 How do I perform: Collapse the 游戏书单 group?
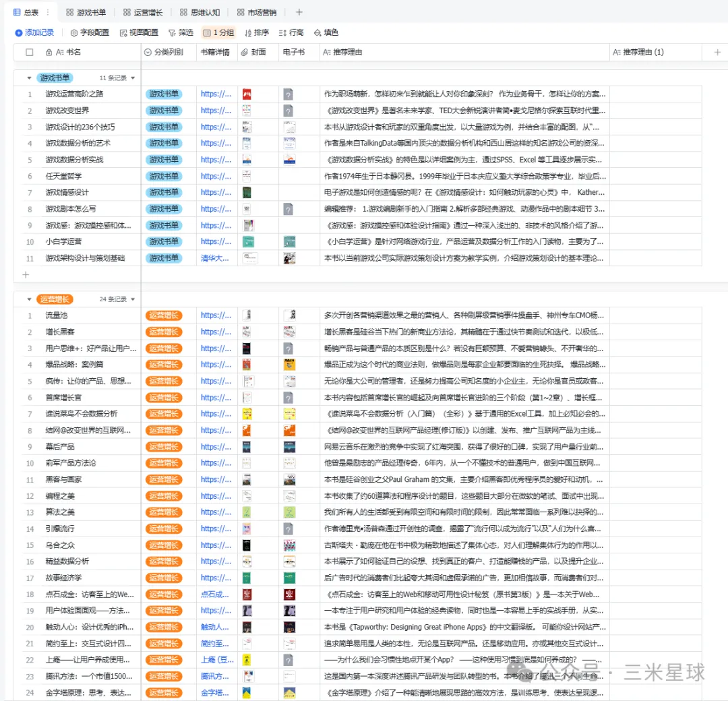click(29, 78)
